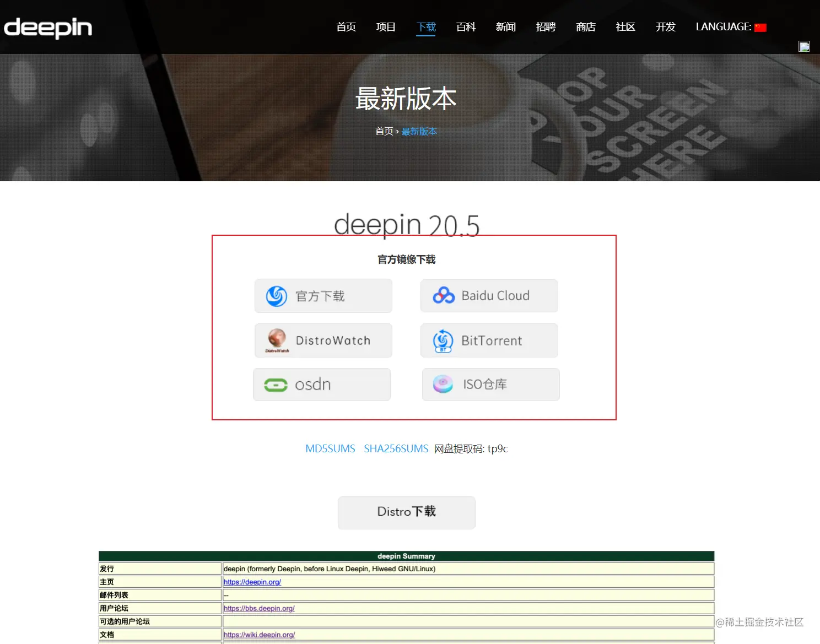The image size is (820, 644).
Task: Click the deepin swirl icon on 官方下载
Action: point(277,296)
